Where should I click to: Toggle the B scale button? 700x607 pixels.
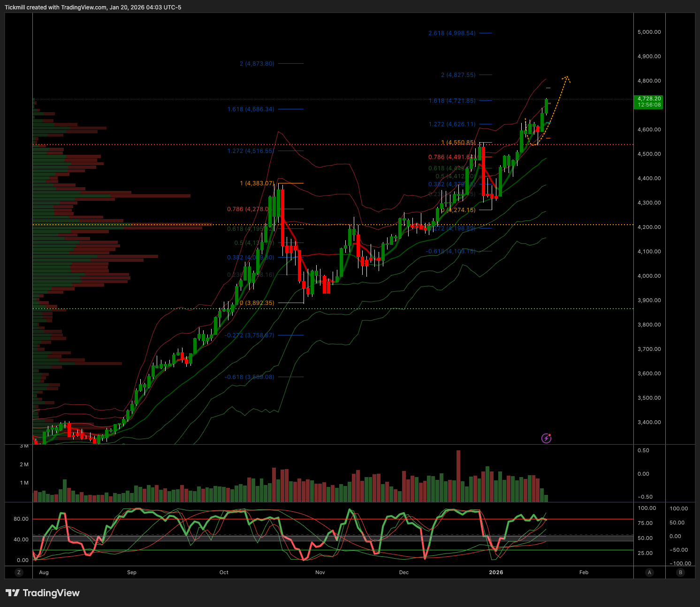[x=680, y=572]
